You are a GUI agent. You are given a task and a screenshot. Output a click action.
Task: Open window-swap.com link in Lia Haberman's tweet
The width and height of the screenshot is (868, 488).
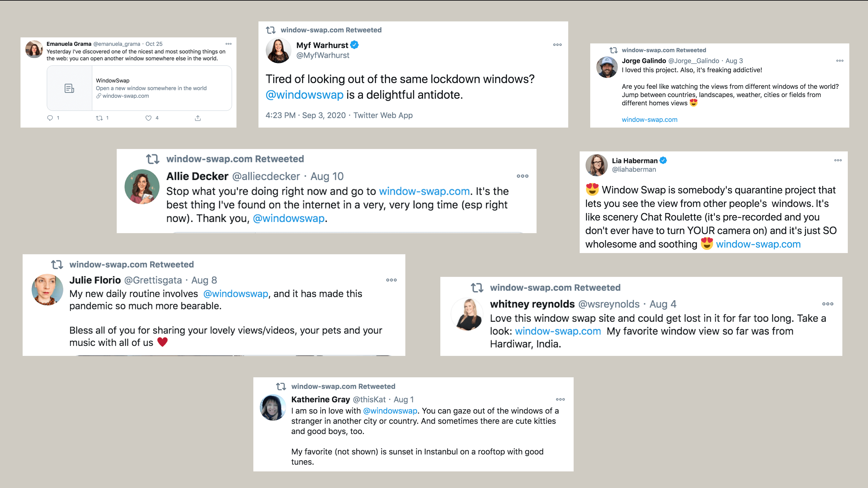[758, 244]
